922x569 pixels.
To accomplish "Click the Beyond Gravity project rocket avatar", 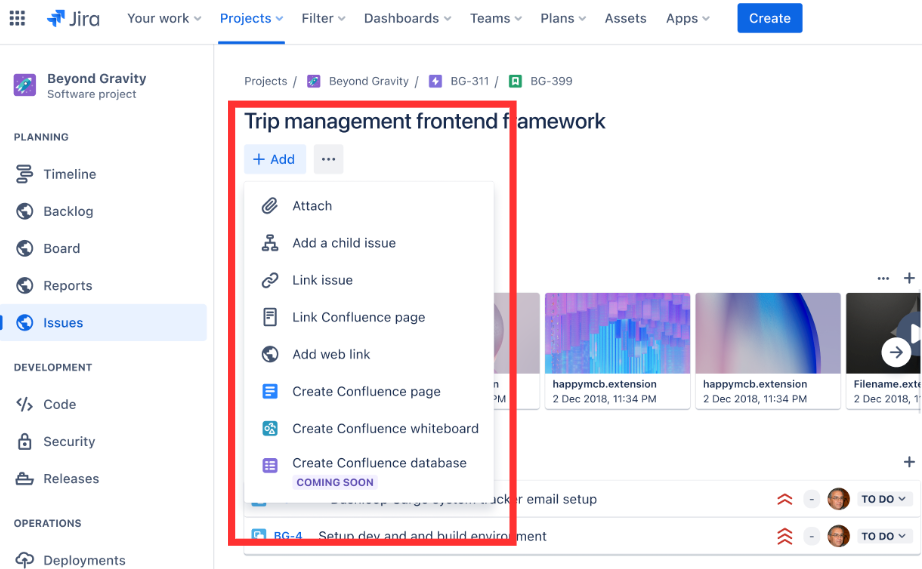I will 25,85.
